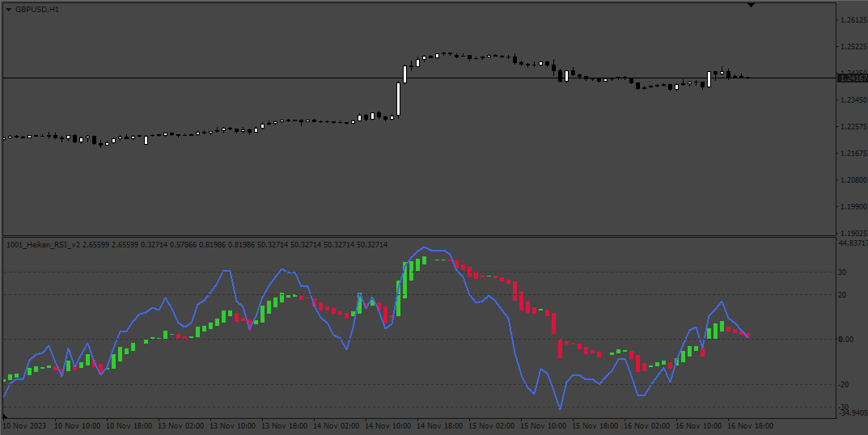Screen dimensions: 868x435
Task: Click the triangle beside GBPUSD,H1 title
Action: (8, 10)
